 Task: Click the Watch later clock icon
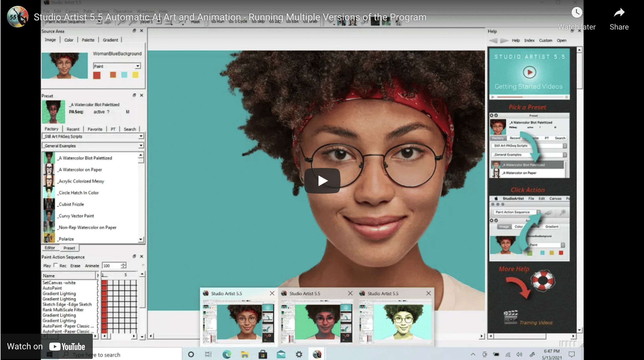[577, 13]
